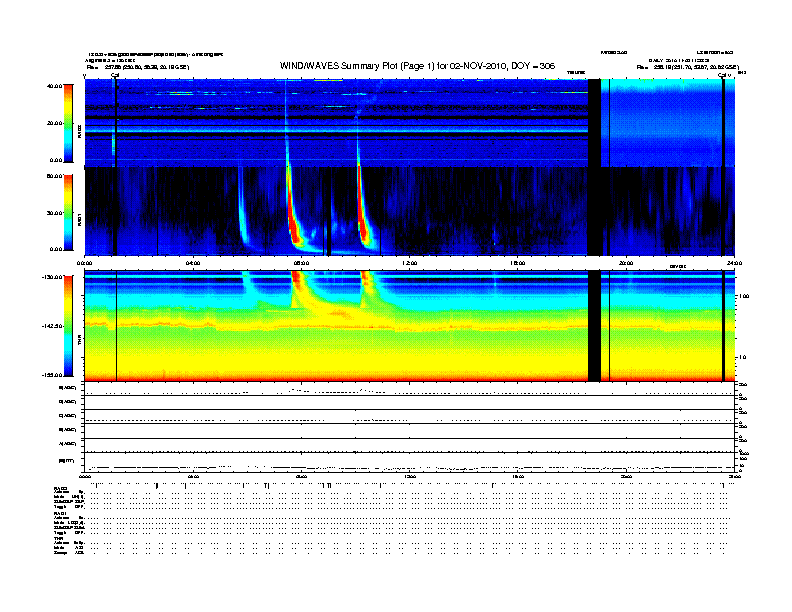Screen dimensions: 792x612
Task: Click the 20:00 tick below bottom strip chart
Action: tap(626, 477)
